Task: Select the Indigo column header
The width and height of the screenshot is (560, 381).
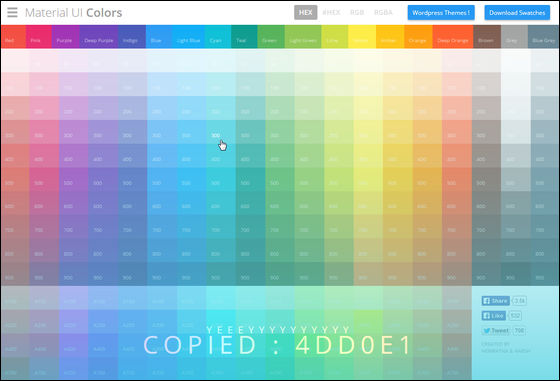Action: [132, 36]
